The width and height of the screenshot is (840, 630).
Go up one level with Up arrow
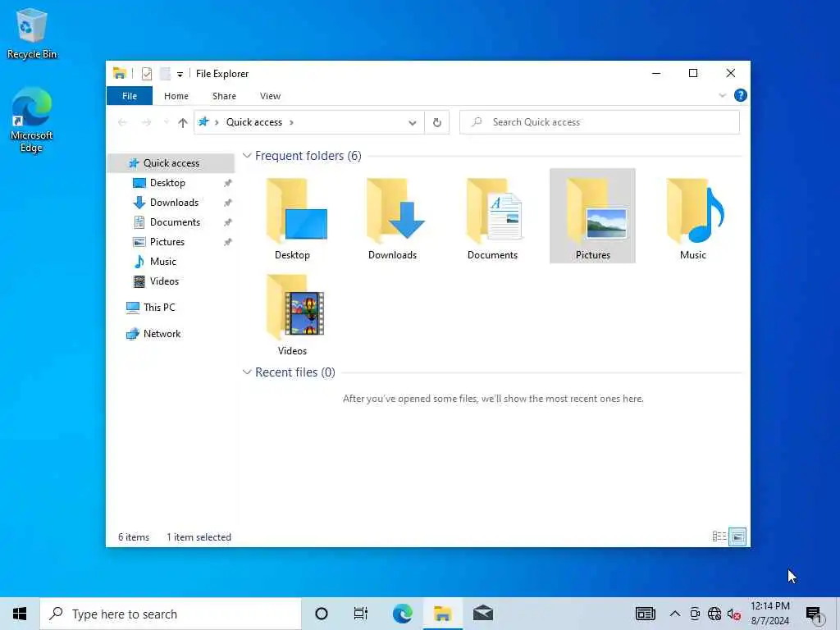[183, 123]
